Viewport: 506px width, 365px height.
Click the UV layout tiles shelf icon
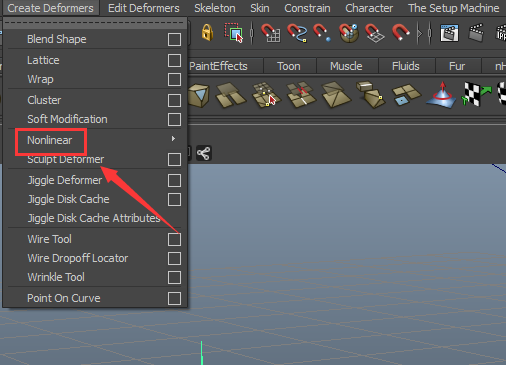[406, 95]
